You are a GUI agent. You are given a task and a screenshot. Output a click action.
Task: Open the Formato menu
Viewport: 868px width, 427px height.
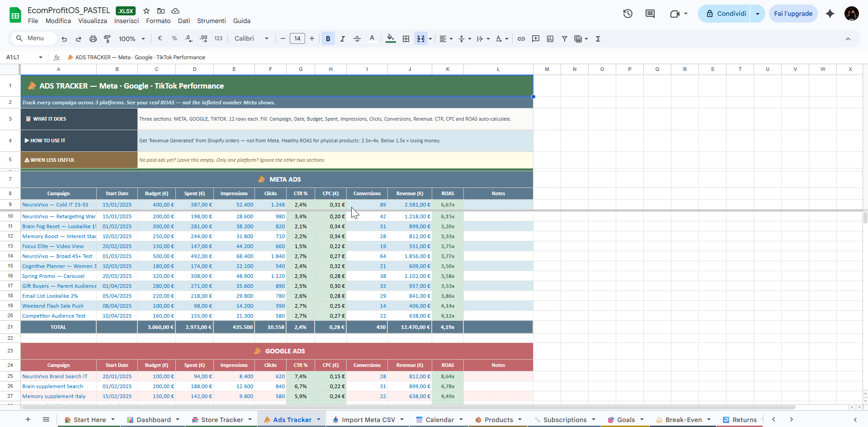[x=158, y=21]
